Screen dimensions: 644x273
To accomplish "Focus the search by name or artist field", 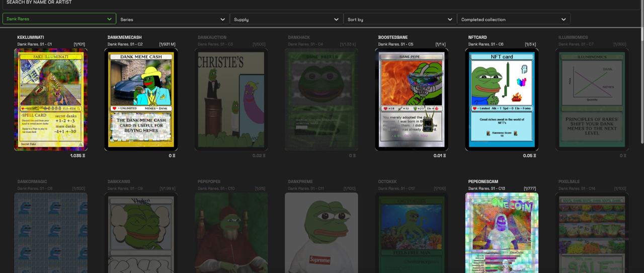I will click(x=322, y=4).
